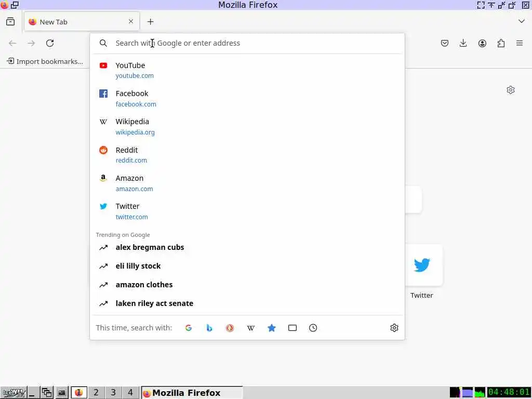The height and width of the screenshot is (399, 532).
Task: Search in Bookmarks star icon
Action: point(271,328)
